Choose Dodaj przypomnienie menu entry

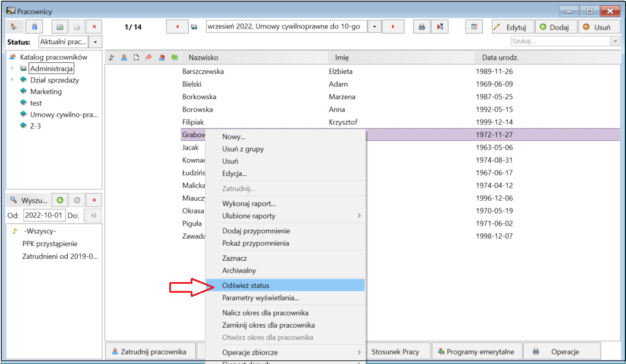285,231
